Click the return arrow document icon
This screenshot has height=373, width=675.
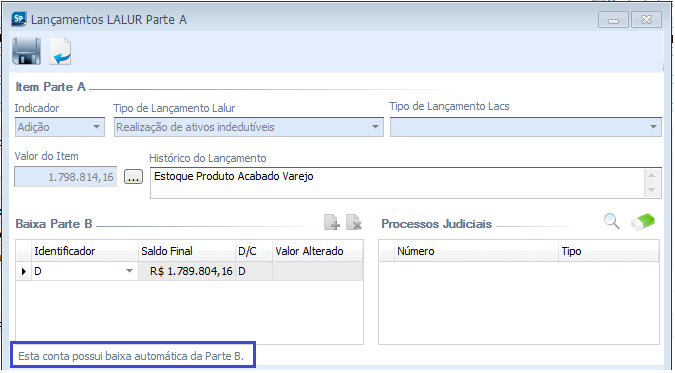click(60, 51)
